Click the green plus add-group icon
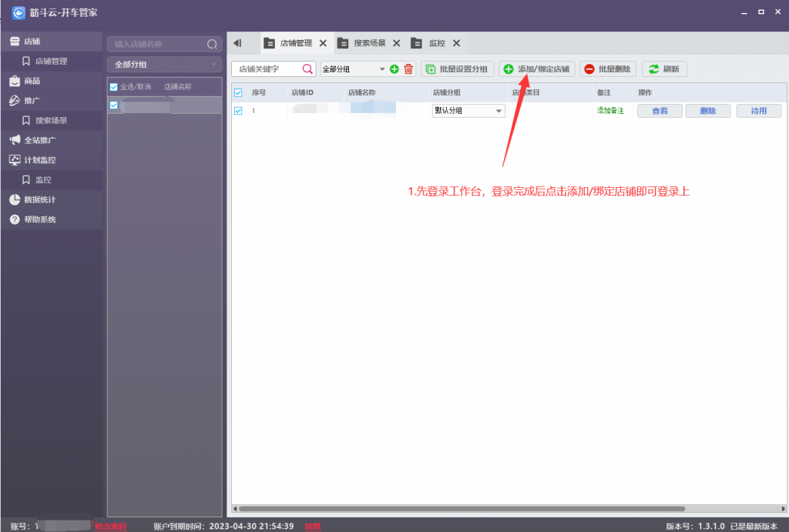Viewport: 789px width, 532px height. tap(394, 69)
